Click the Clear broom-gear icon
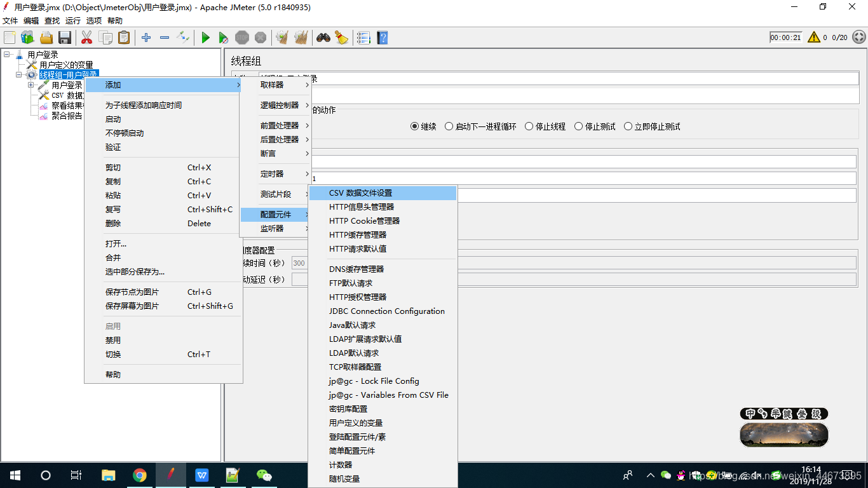 (282, 37)
